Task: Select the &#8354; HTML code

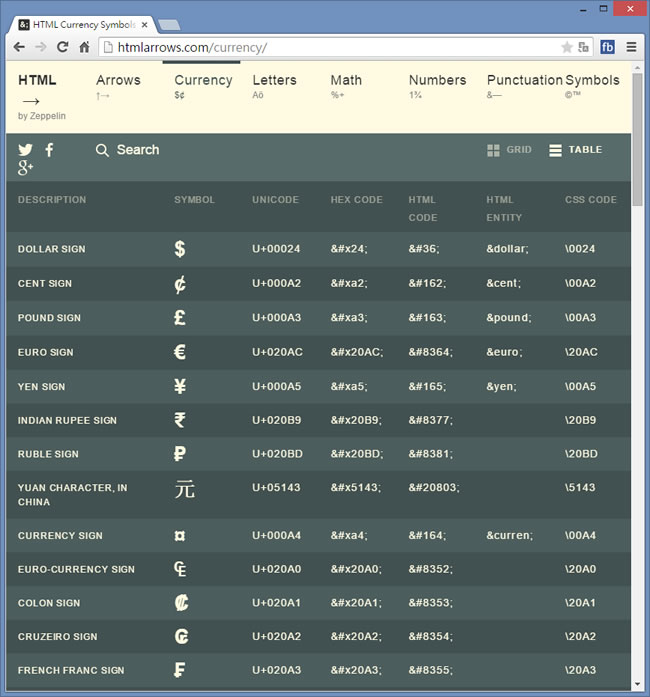Action: (431, 636)
